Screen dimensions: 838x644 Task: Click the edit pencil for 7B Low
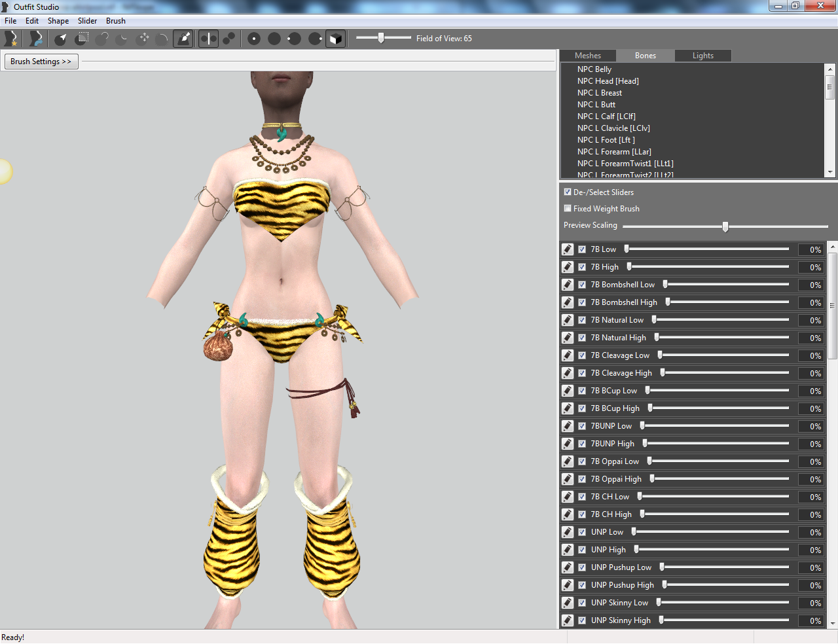(568, 249)
